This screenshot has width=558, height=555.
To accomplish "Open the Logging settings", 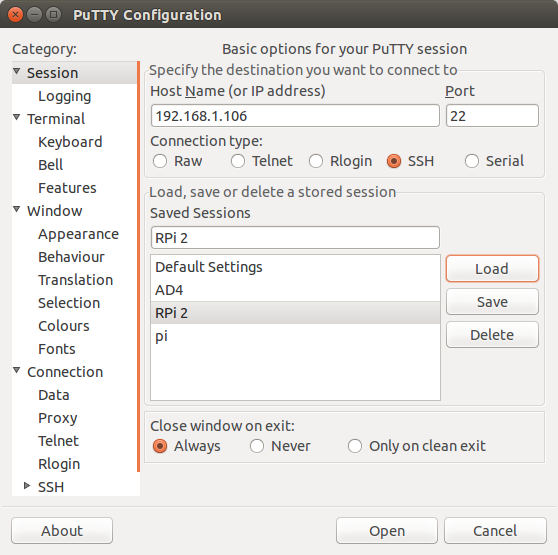I will point(64,96).
